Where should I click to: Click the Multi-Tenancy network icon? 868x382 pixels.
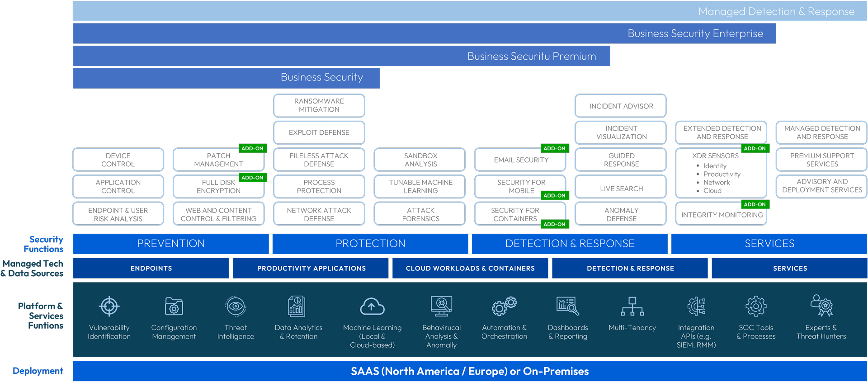coord(632,307)
